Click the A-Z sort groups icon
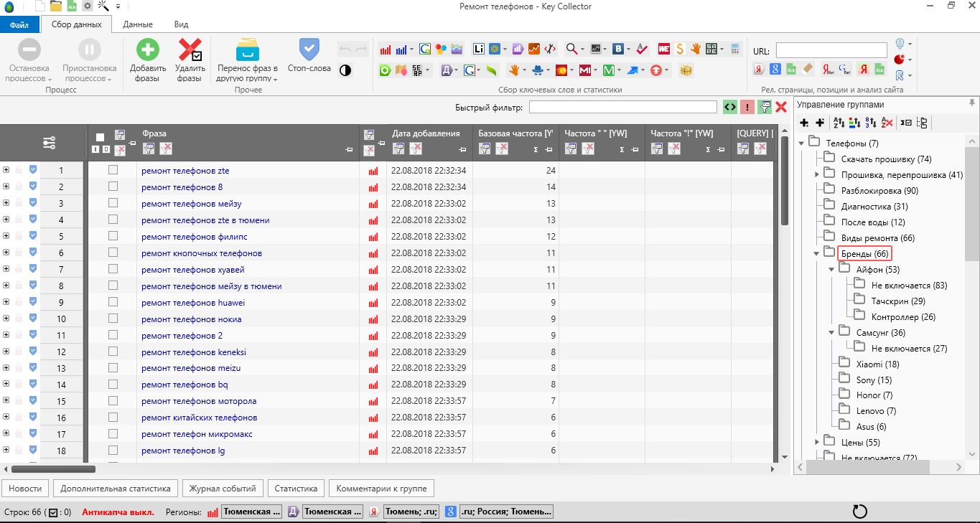The height and width of the screenshot is (523, 980). 839,123
